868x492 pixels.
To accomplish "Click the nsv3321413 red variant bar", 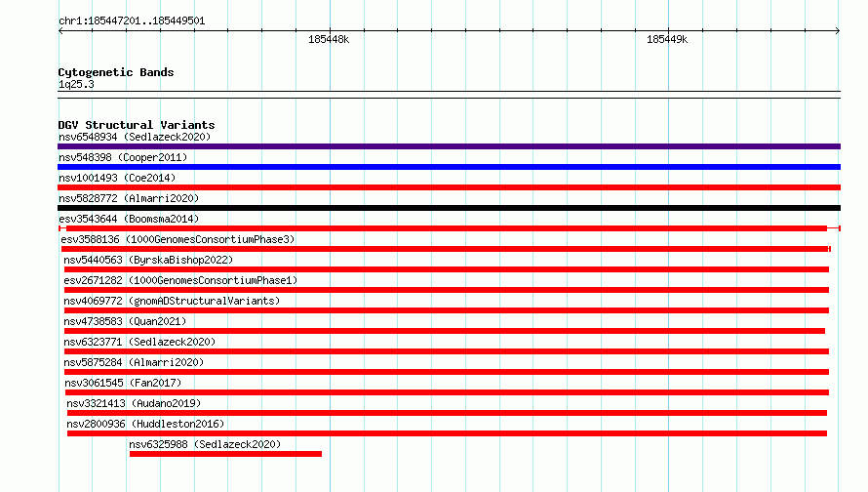I will [448, 413].
